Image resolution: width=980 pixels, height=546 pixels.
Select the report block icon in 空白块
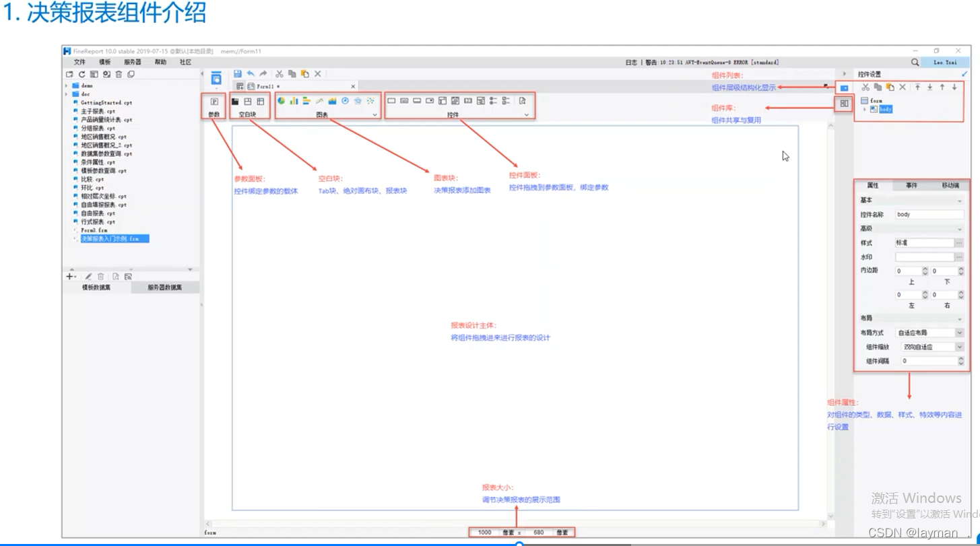261,102
